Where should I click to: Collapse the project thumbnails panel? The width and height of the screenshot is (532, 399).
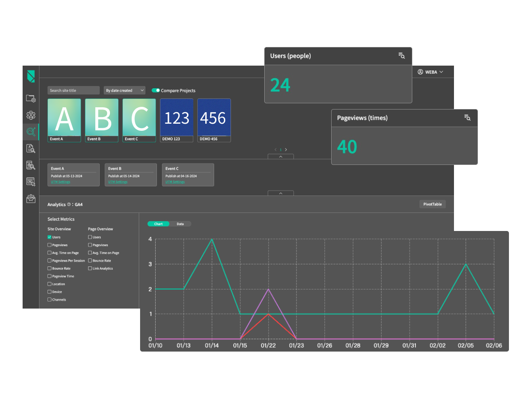tap(281, 156)
